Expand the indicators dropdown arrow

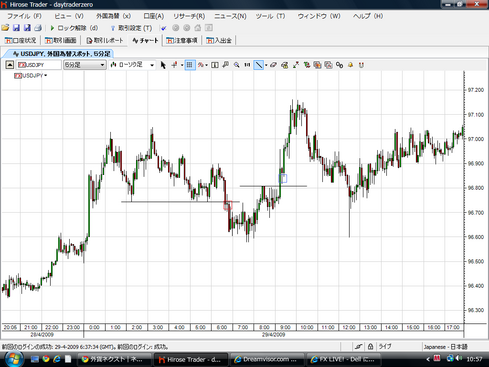[207, 65]
